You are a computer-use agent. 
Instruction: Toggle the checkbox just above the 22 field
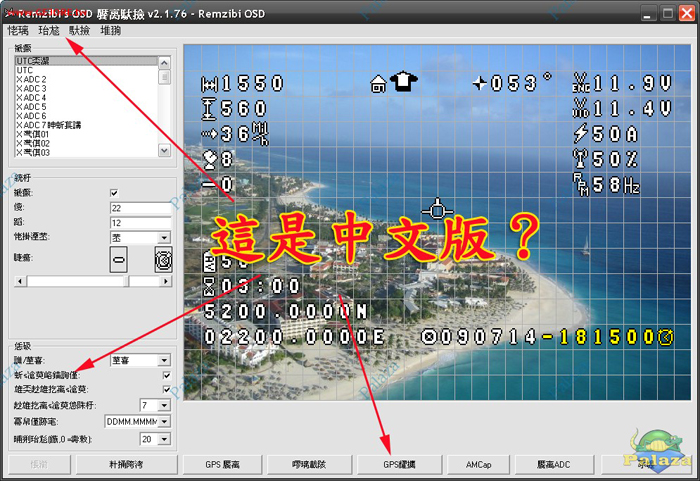pos(114,193)
